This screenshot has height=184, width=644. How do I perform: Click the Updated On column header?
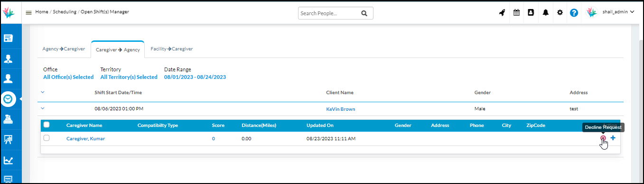click(320, 126)
